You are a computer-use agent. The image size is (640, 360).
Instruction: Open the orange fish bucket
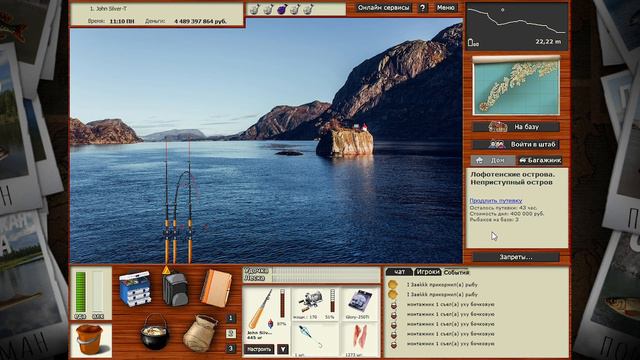(91, 340)
